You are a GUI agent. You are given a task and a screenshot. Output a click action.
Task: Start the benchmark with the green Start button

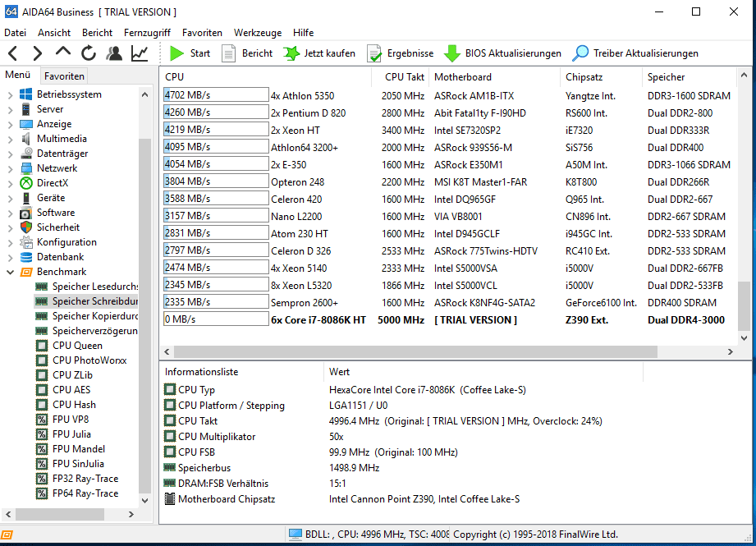[x=190, y=53]
